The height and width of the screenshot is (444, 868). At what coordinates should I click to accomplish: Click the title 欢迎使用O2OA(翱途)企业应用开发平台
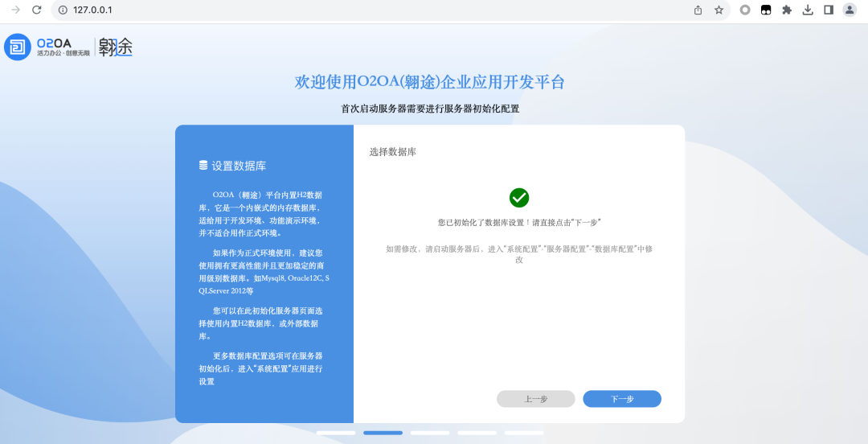[429, 82]
